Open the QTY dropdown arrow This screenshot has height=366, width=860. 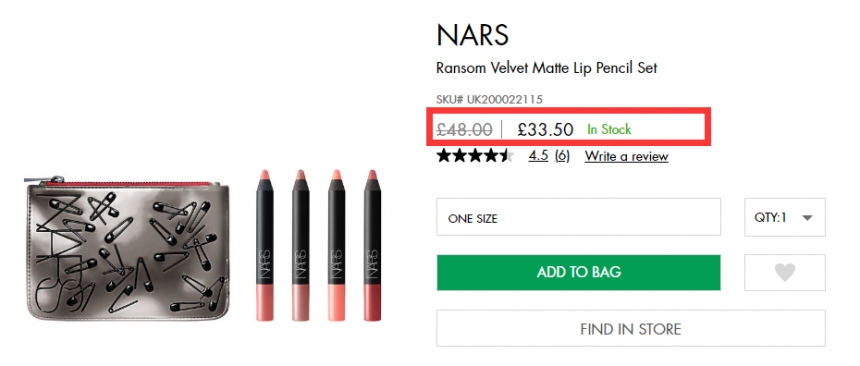(x=807, y=218)
